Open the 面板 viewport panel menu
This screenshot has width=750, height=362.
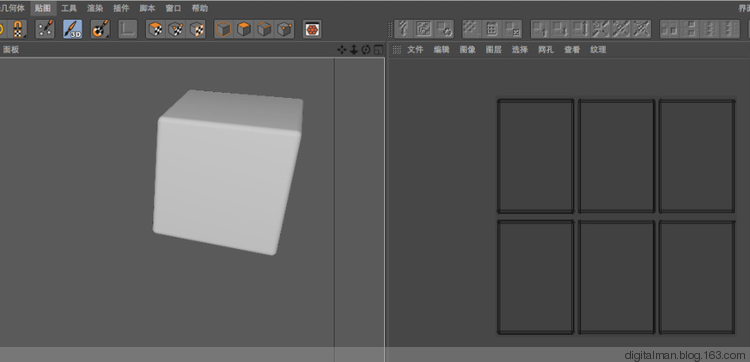pyautogui.click(x=11, y=49)
